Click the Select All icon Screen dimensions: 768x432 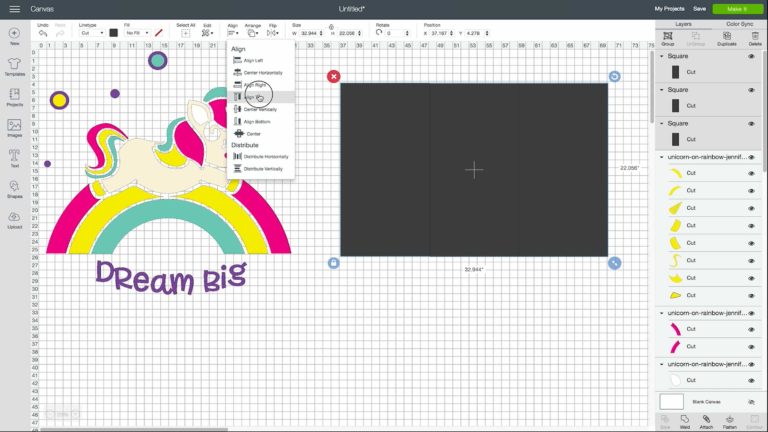pos(185,33)
